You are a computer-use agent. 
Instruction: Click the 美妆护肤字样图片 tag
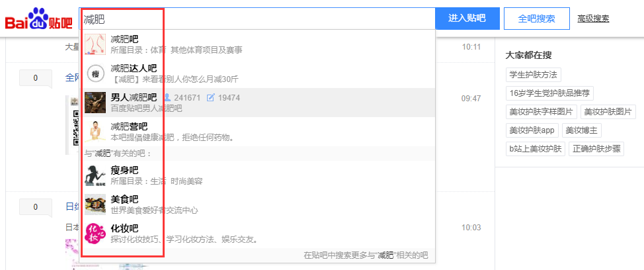(x=542, y=112)
